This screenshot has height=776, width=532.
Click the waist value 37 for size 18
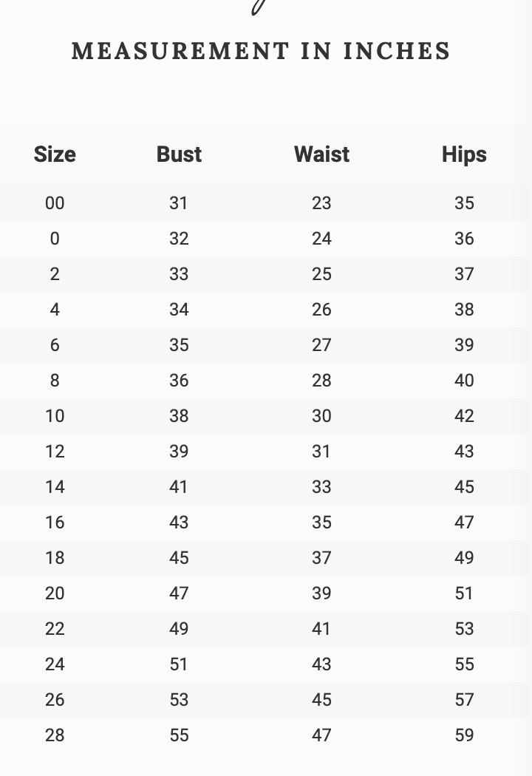pos(321,558)
